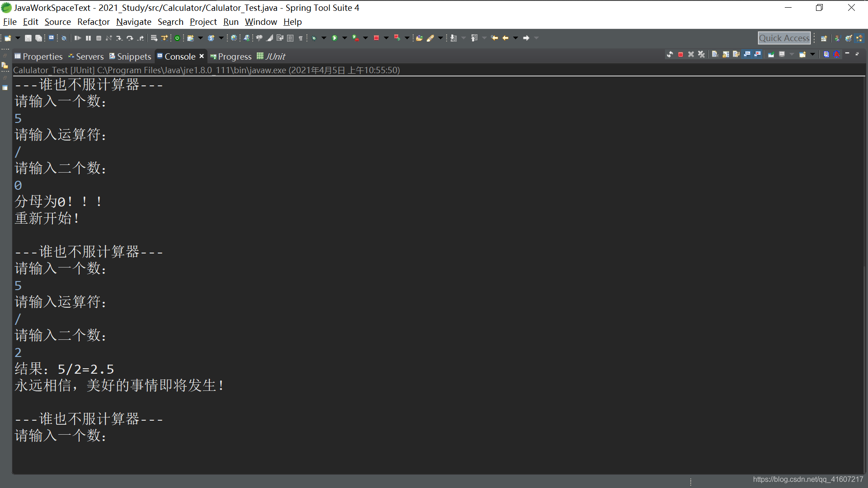Click the Back navigation yellow arrow
Screen dimensions: 868x488
(505, 38)
